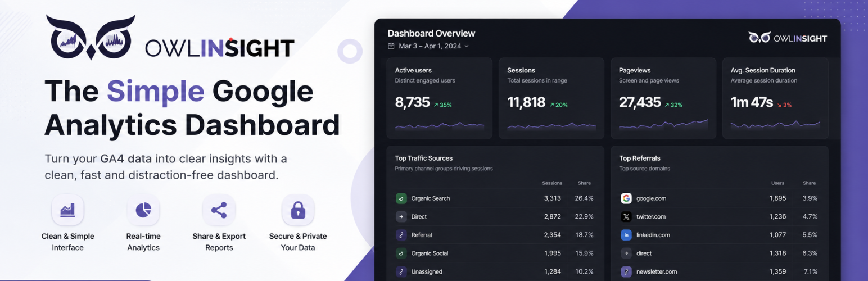Click the Clean & Simple Interface chart icon
Image resolution: width=868 pixels, height=281 pixels.
(x=67, y=210)
